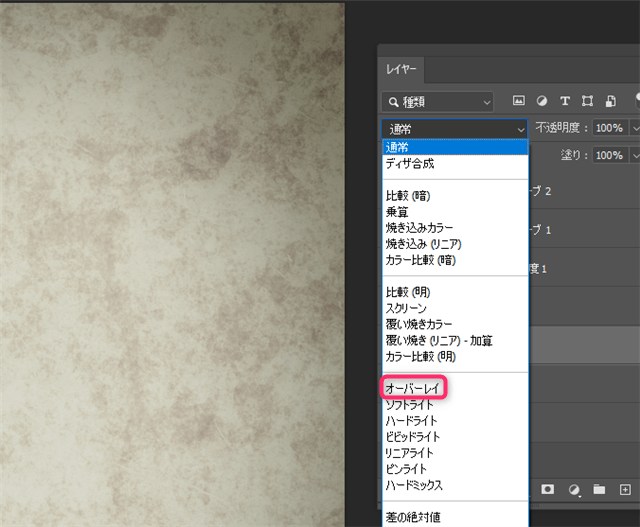The image size is (640, 527).
Task: Select the layer ending in 度 1
Action: click(584, 269)
